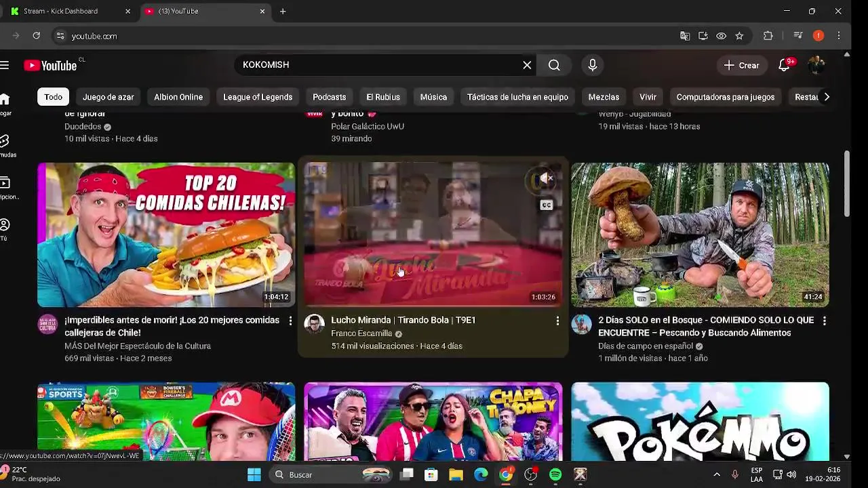Viewport: 868px width, 488px height.
Task: Open File Explorer from the taskbar
Action: coord(456,474)
